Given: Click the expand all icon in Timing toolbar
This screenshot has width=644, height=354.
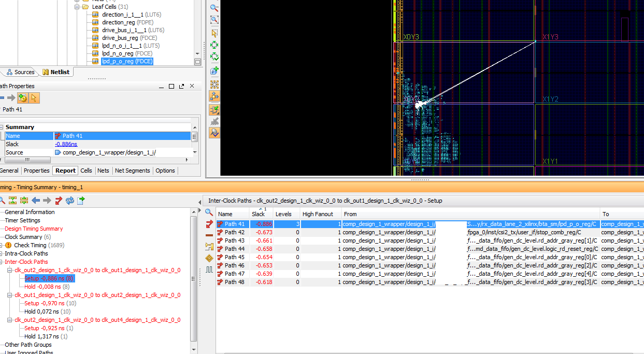Looking at the screenshot, I should click(x=24, y=200).
